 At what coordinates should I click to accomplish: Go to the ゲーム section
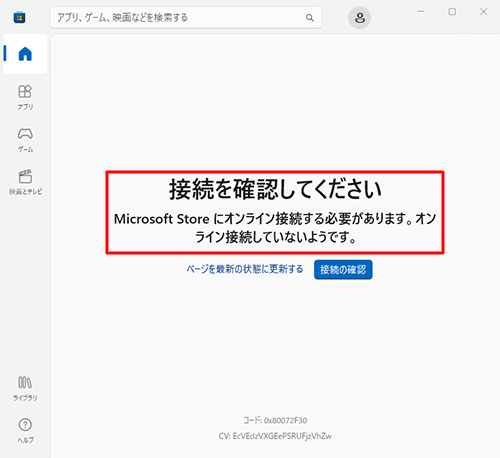tap(25, 140)
